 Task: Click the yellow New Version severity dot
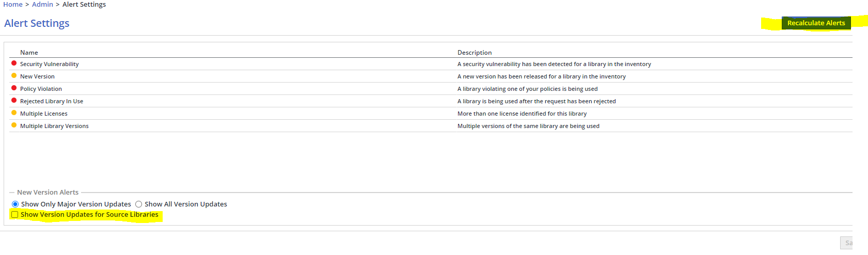point(14,76)
